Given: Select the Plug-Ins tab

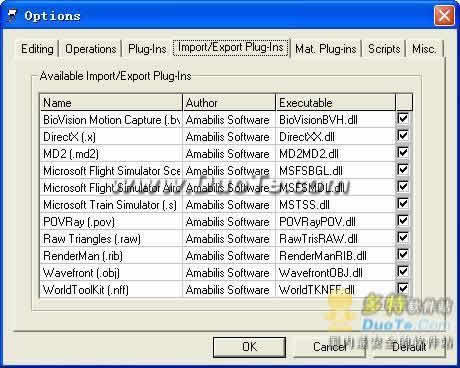Looking at the screenshot, I should (x=147, y=49).
